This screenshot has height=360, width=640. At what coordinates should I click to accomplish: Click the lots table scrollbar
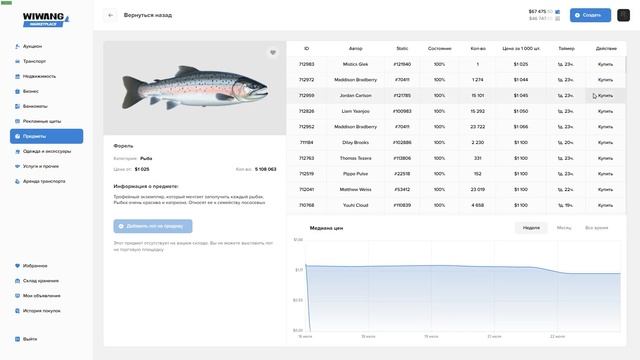pos(625,64)
